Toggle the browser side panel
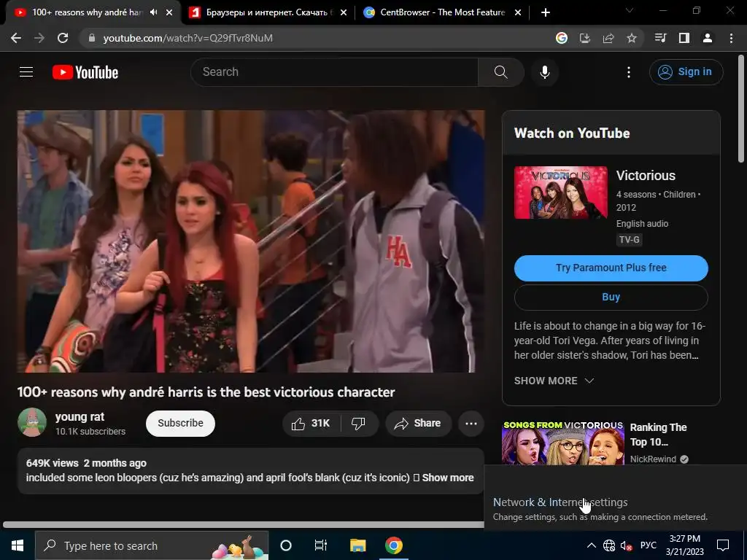 [x=684, y=38]
